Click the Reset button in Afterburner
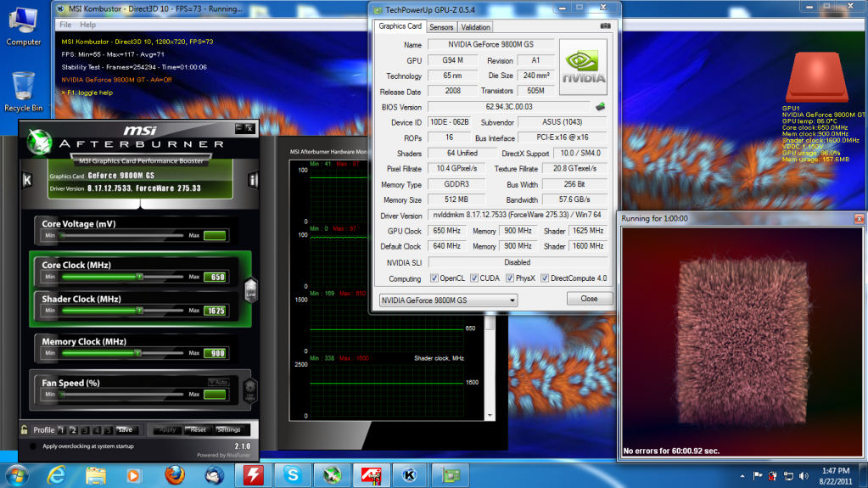Image resolution: width=868 pixels, height=488 pixels. (198, 429)
